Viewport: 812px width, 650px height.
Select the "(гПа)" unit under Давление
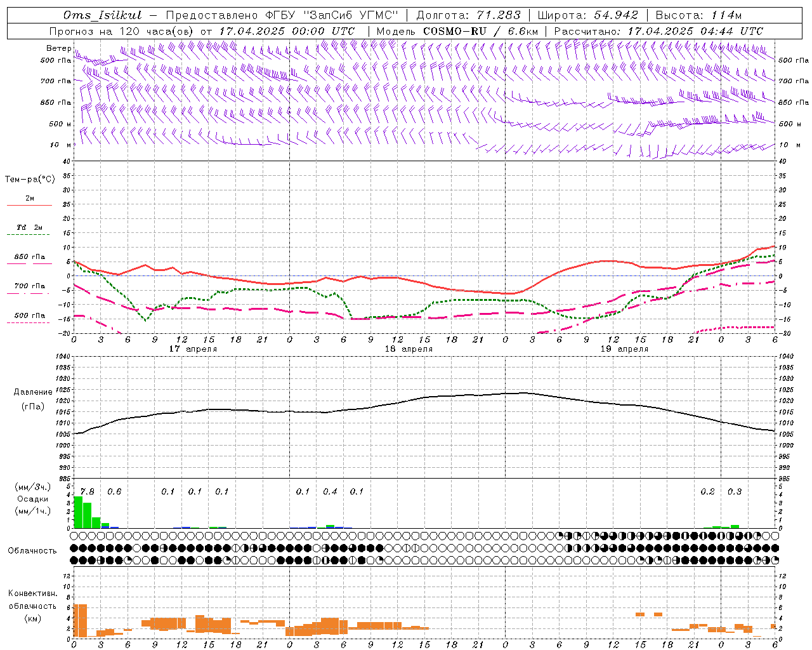33,406
